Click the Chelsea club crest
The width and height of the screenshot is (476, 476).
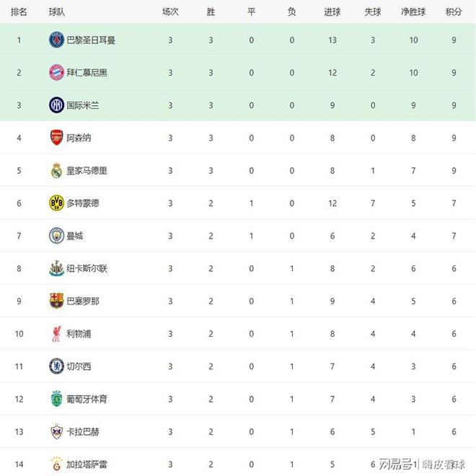(x=56, y=366)
